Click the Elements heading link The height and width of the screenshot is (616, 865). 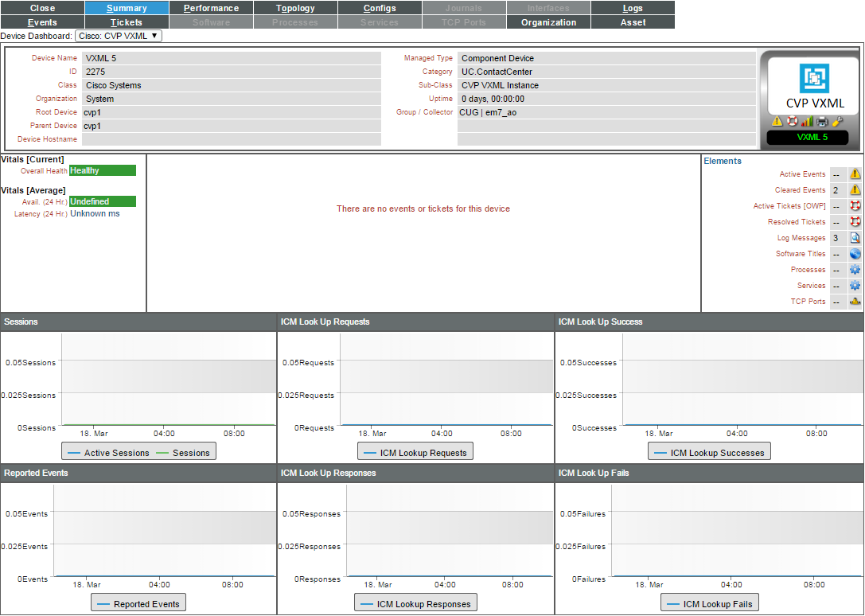(722, 162)
